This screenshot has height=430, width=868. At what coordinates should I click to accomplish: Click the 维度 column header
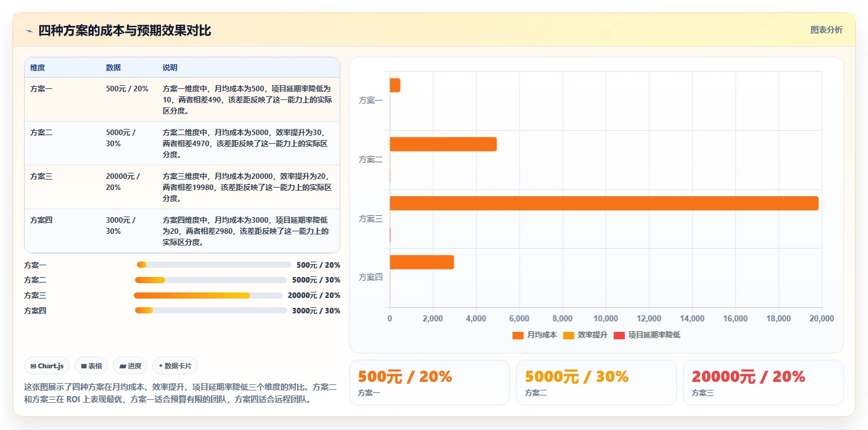click(x=38, y=68)
